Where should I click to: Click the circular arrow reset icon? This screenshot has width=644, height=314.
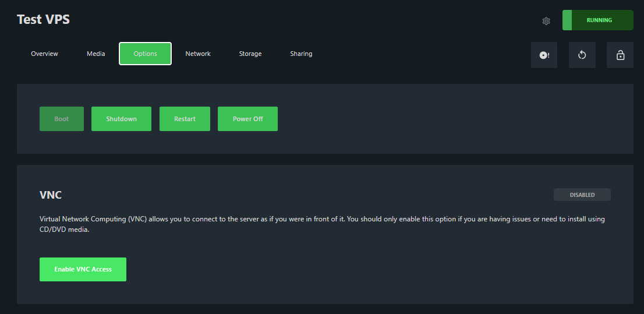[582, 55]
